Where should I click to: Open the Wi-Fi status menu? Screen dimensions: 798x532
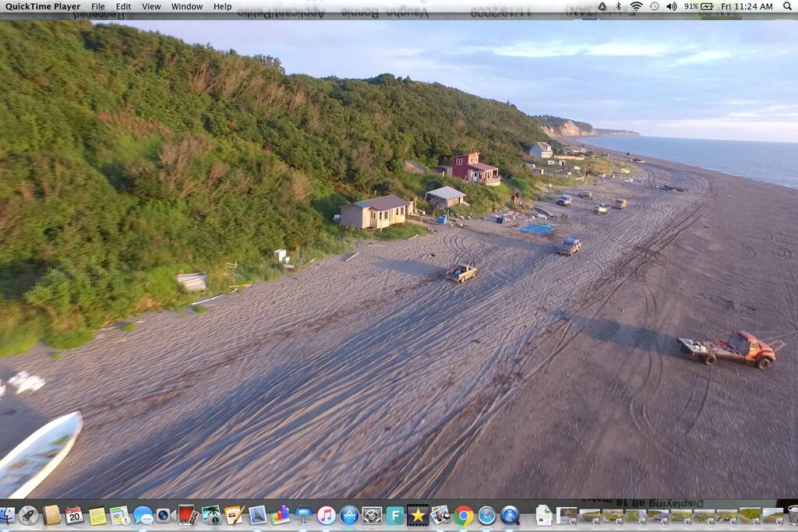coord(636,6)
